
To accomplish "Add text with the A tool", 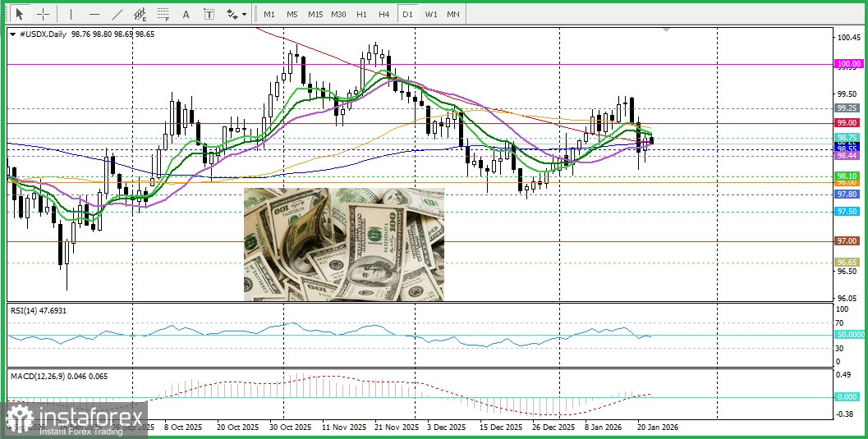I will (x=186, y=14).
